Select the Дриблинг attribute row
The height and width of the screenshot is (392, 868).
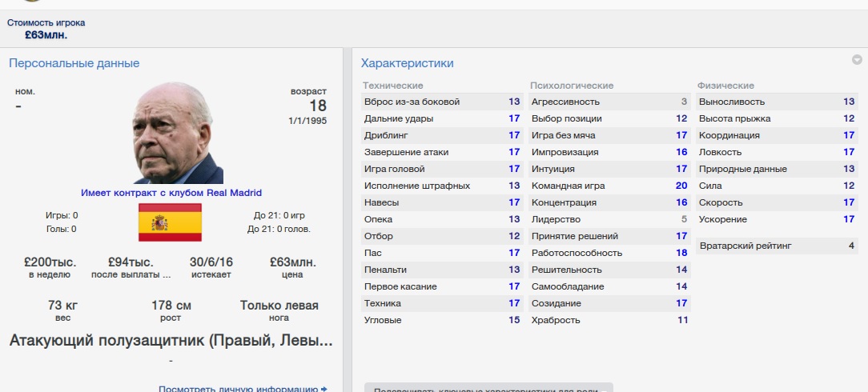tap(441, 135)
